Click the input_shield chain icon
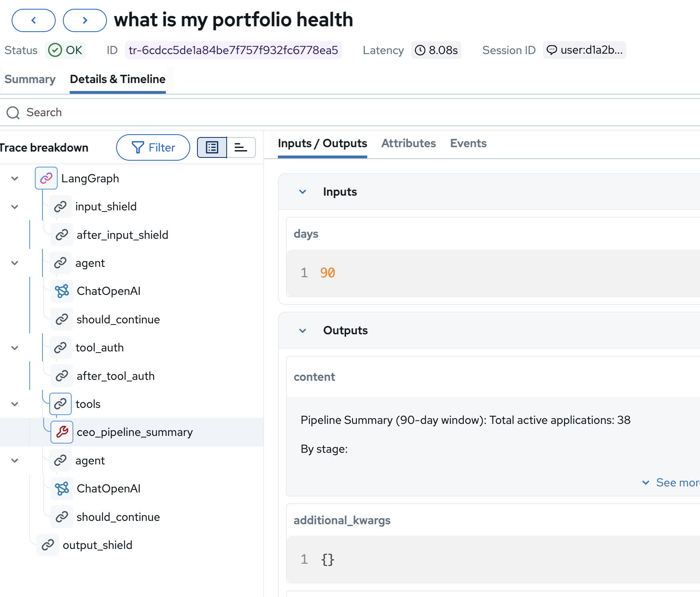The width and height of the screenshot is (700, 597). tap(60, 207)
